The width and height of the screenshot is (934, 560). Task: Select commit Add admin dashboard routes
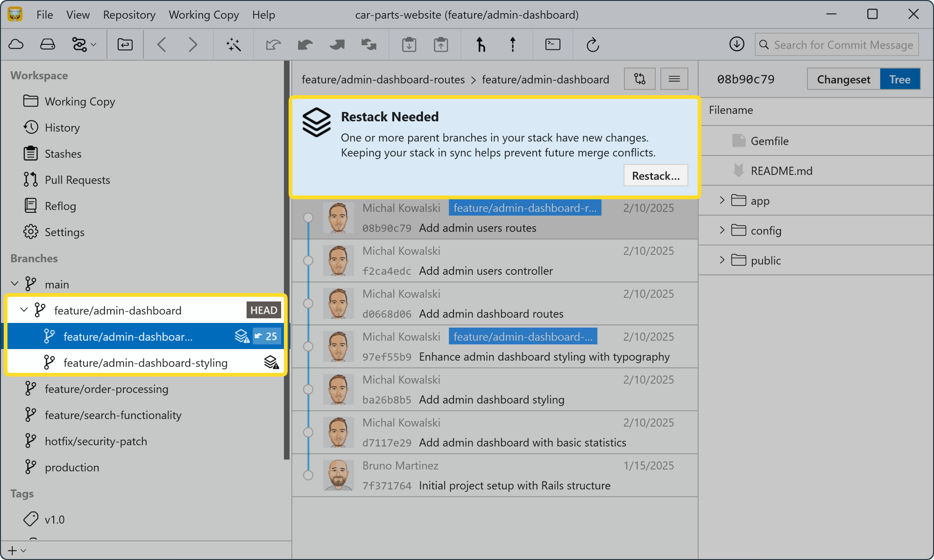click(x=495, y=303)
